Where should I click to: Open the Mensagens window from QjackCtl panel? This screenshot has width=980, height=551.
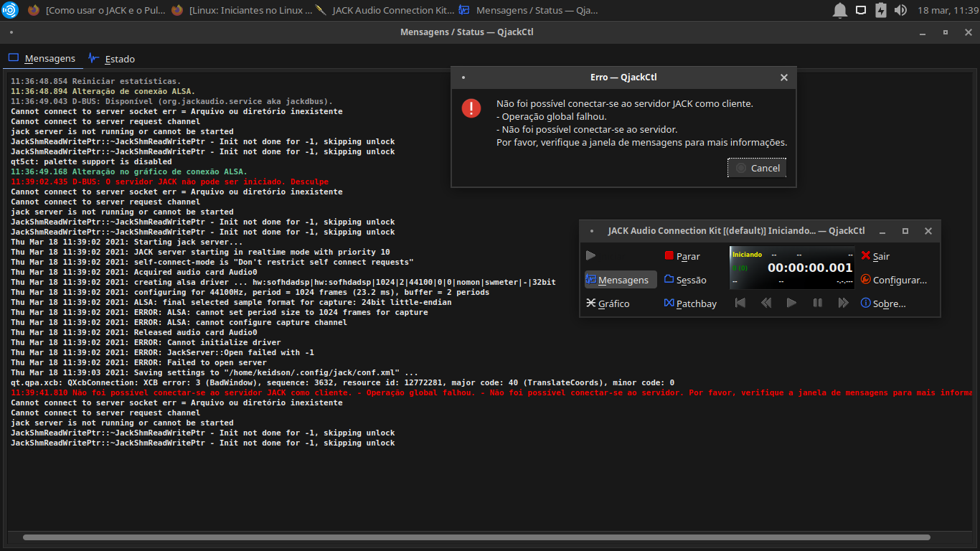pyautogui.click(x=621, y=280)
